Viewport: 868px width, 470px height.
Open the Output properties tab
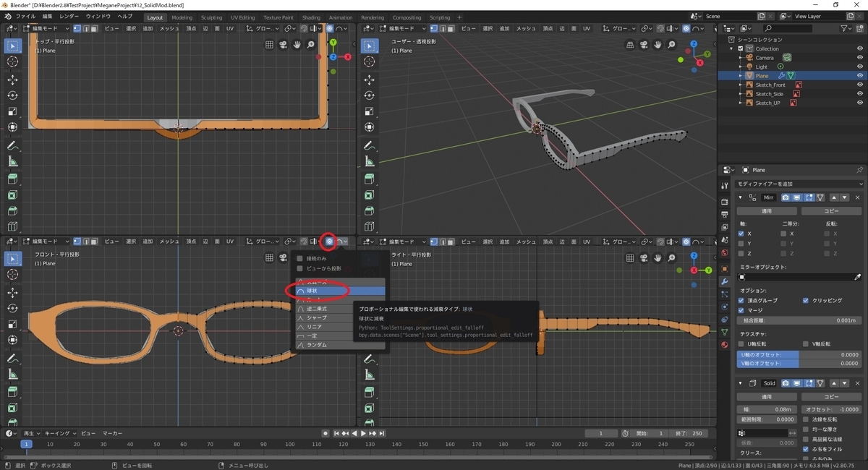click(x=724, y=215)
